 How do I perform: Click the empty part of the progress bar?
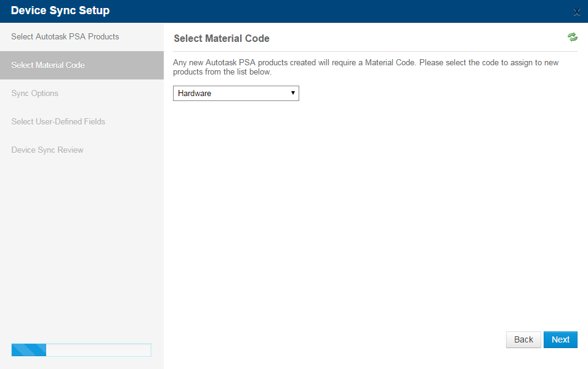point(99,350)
